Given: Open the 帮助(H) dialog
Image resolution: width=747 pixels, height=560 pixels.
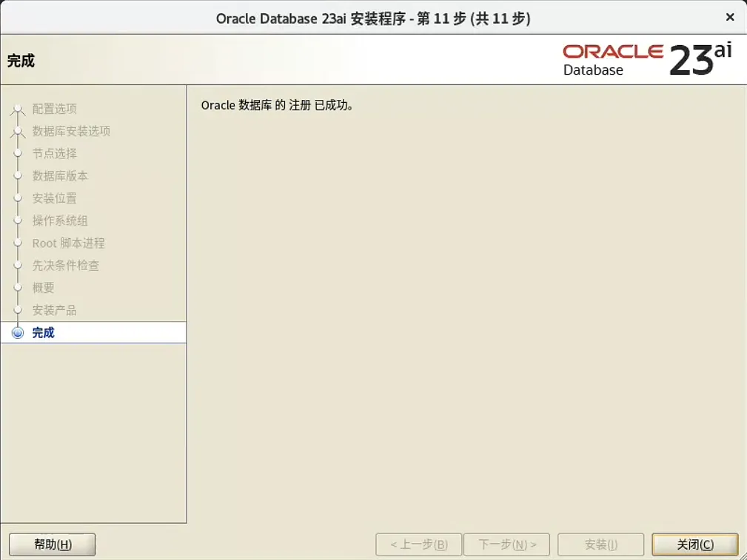Looking at the screenshot, I should [x=51, y=544].
